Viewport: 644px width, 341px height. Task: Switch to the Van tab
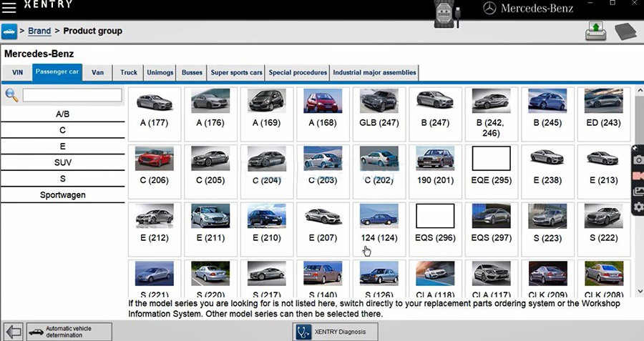(x=97, y=73)
